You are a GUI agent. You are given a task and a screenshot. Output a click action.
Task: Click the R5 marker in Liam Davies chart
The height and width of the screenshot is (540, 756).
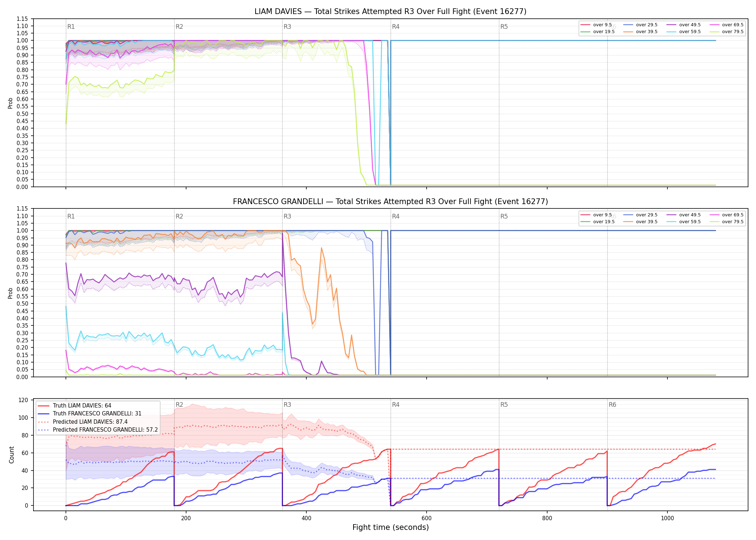click(x=504, y=27)
